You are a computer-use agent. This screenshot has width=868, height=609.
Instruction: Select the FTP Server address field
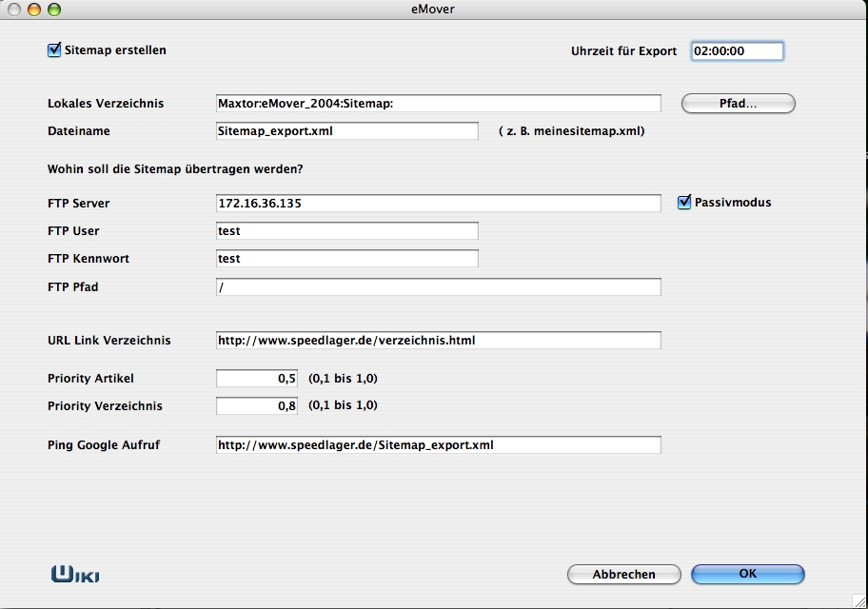(x=438, y=204)
